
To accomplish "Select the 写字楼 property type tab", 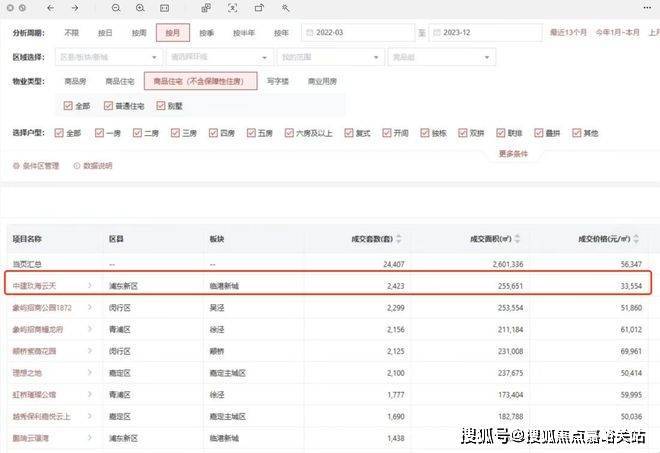I will [x=279, y=80].
